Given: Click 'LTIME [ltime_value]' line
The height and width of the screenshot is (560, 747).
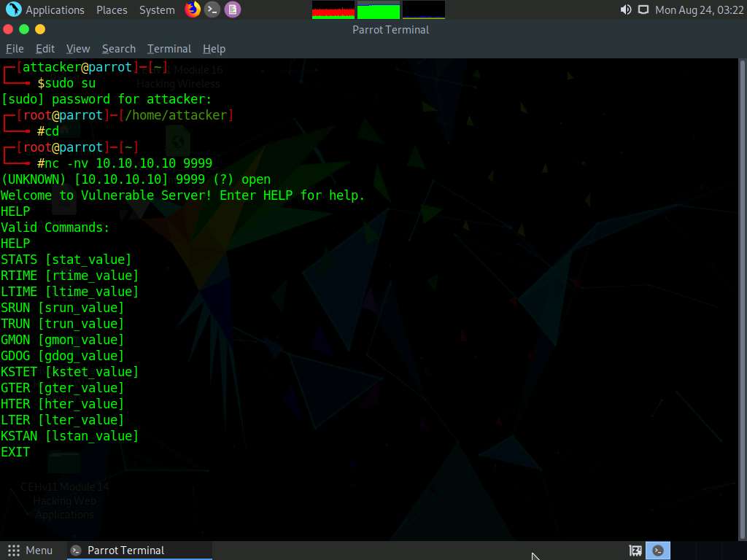Looking at the screenshot, I should (69, 292).
